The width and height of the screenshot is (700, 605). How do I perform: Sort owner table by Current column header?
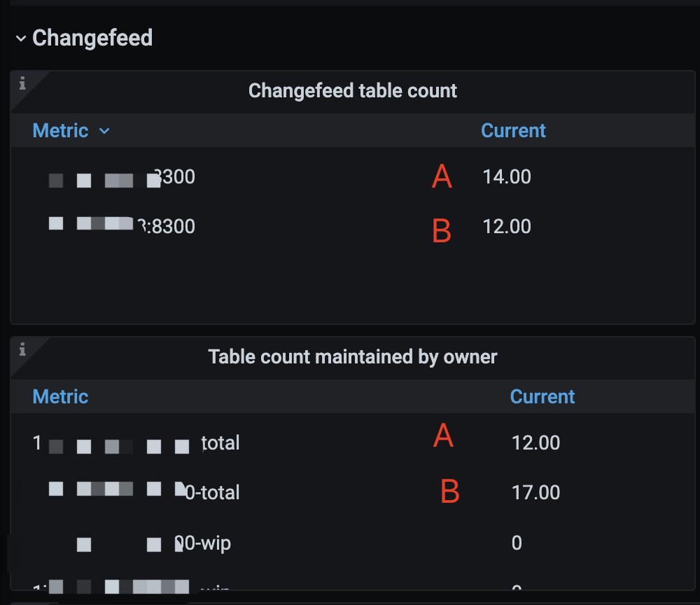pos(542,396)
